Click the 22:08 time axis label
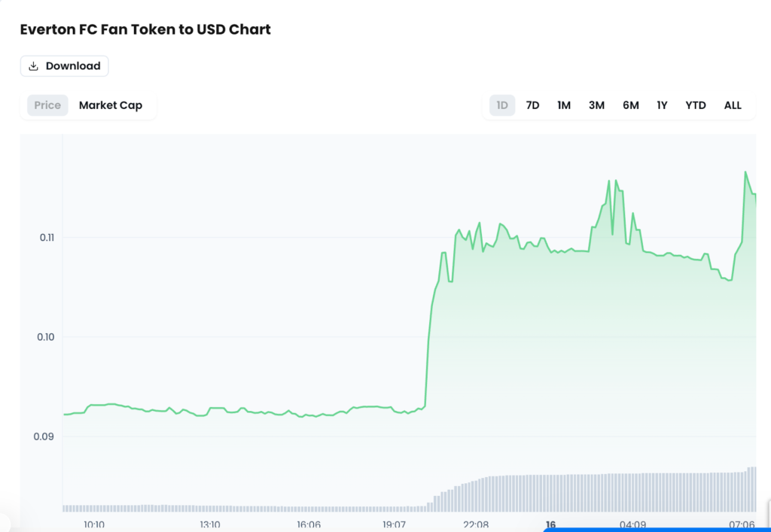 click(476, 524)
